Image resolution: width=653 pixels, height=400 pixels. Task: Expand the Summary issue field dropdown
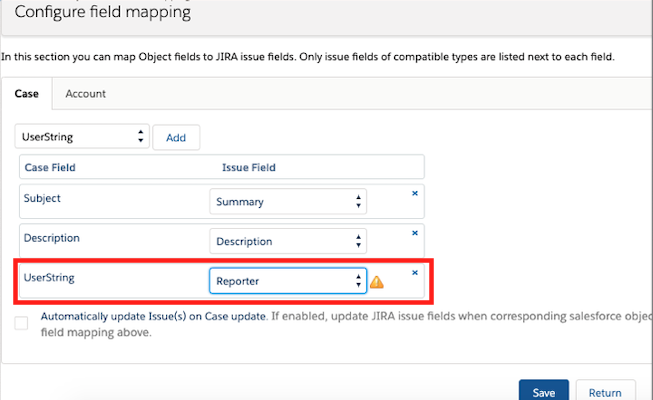pyautogui.click(x=288, y=202)
